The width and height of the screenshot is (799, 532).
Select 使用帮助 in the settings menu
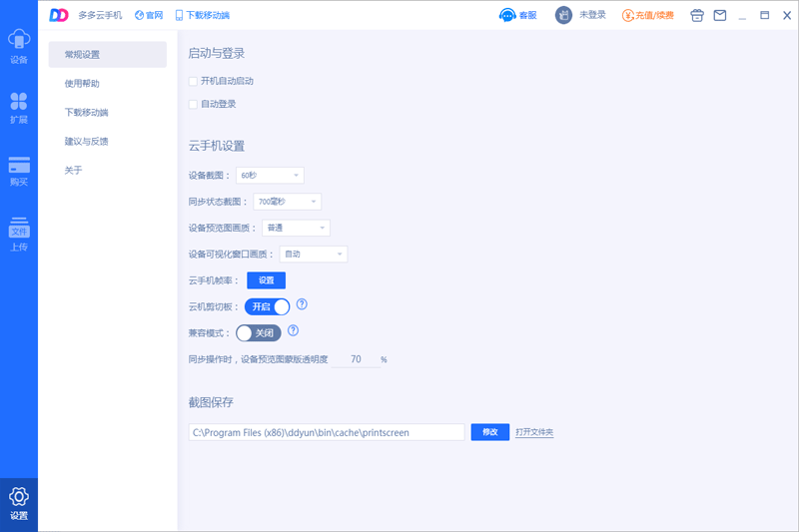pyautogui.click(x=82, y=84)
